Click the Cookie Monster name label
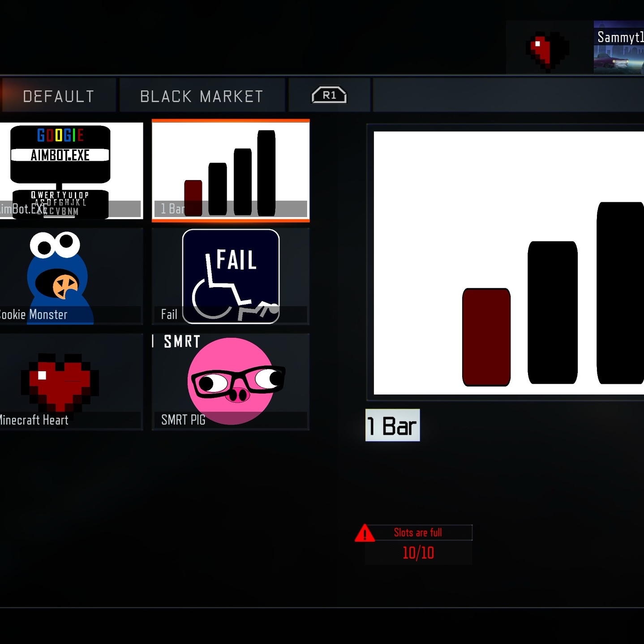Image resolution: width=644 pixels, height=644 pixels. 34,314
